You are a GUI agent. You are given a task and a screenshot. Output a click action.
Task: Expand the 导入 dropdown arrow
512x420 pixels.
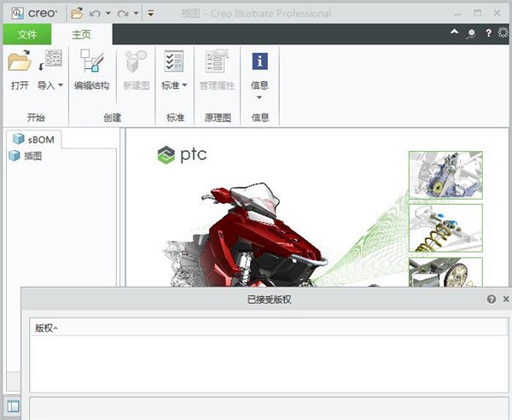61,85
